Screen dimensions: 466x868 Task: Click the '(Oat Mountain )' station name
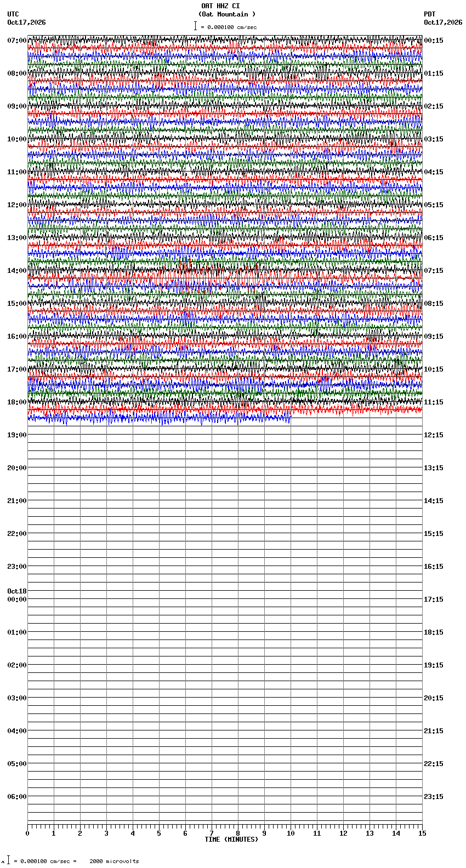(x=227, y=14)
